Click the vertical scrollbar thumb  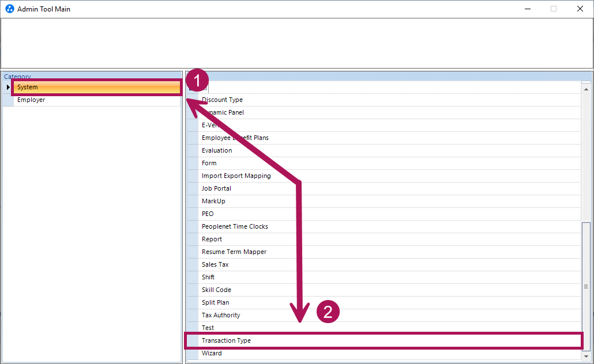tap(586, 286)
